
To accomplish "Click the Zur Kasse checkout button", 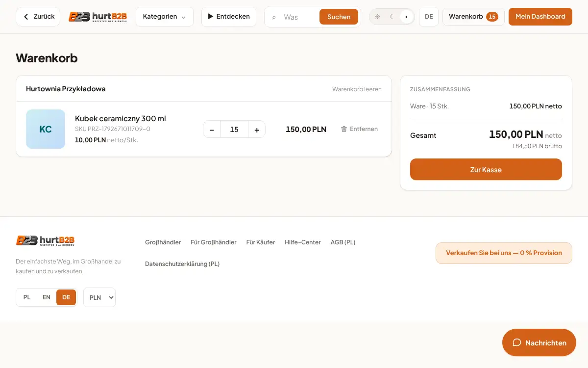I will (x=486, y=169).
